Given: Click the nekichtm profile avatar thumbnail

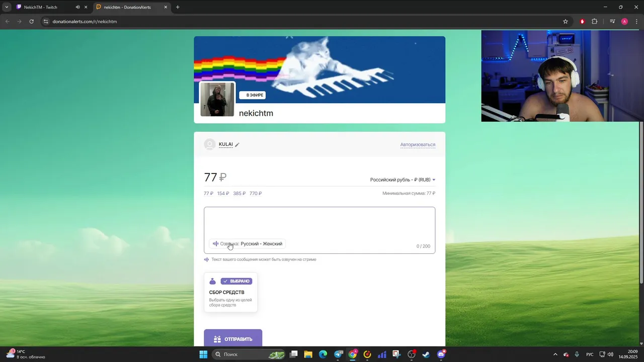Looking at the screenshot, I should [217, 99].
